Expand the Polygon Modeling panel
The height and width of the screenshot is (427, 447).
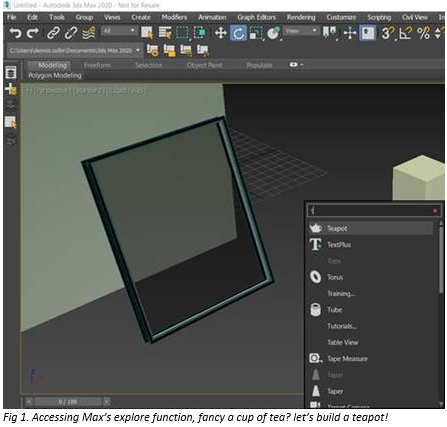(x=55, y=76)
